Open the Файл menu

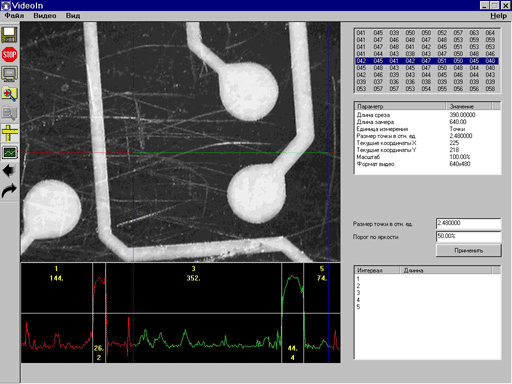click(x=14, y=16)
